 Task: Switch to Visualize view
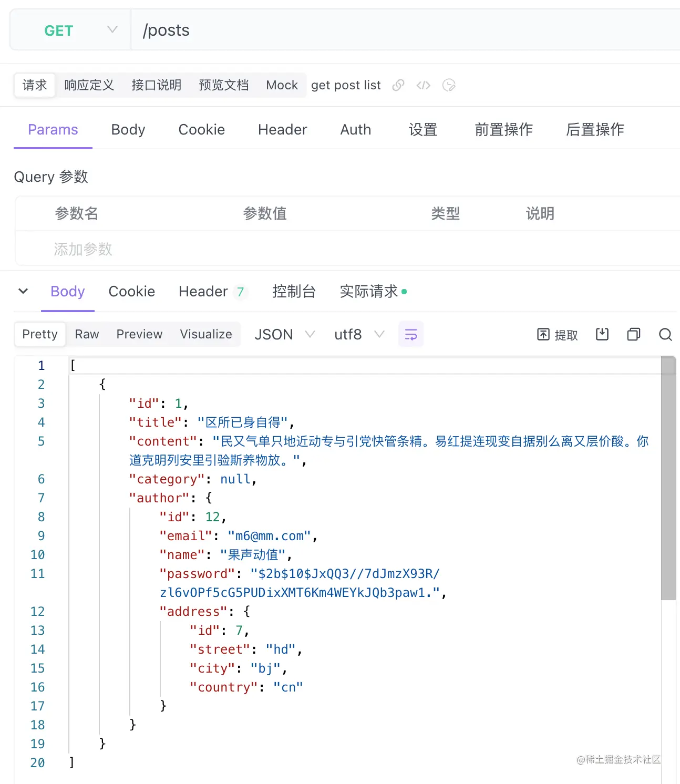206,334
